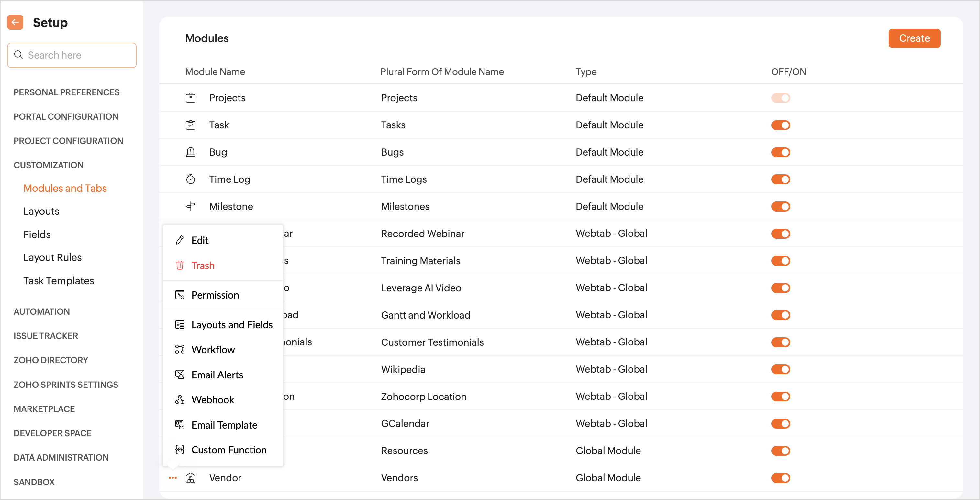Expand Personal Preferences settings group
Viewport: 980px width, 500px height.
point(67,92)
